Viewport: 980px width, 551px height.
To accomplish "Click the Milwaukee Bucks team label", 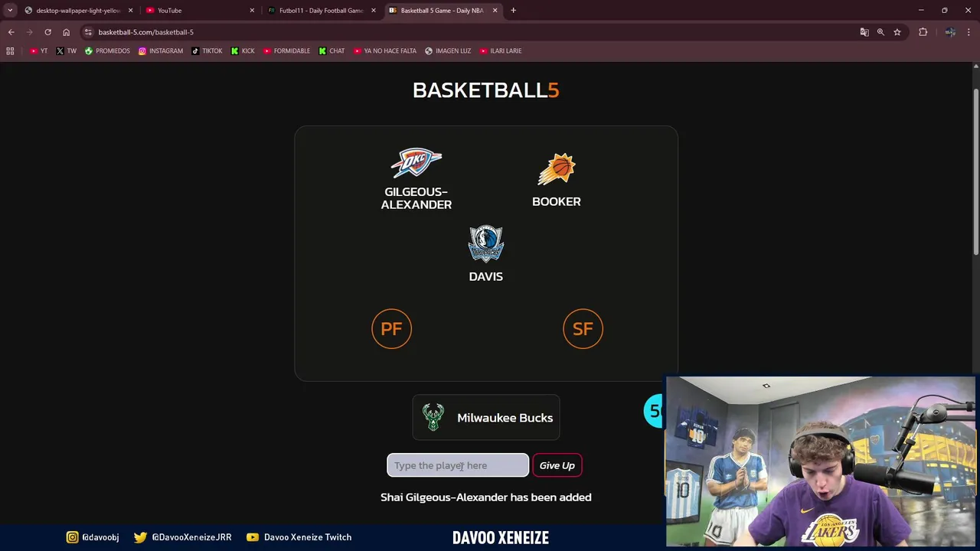I will coord(505,418).
